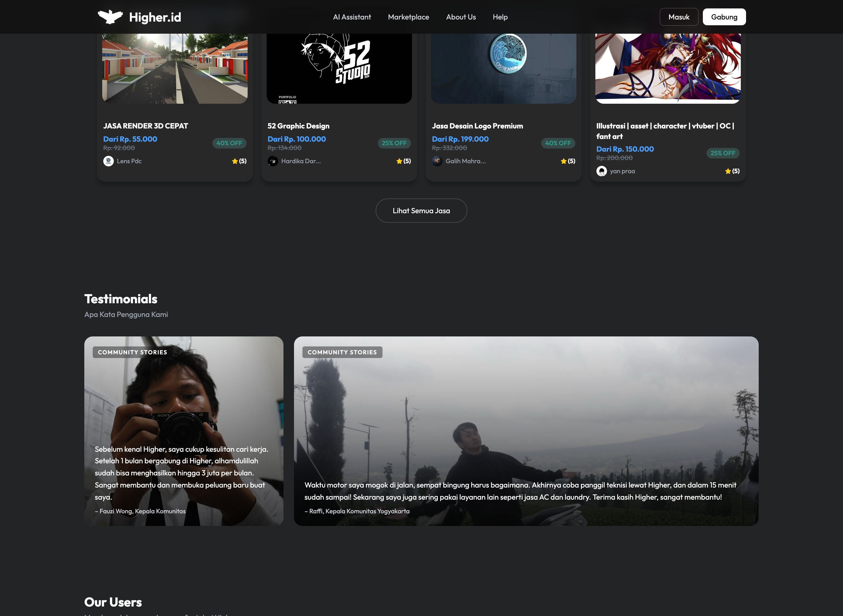This screenshot has width=843, height=616.
Task: Click the Masuk login button
Action: [679, 17]
